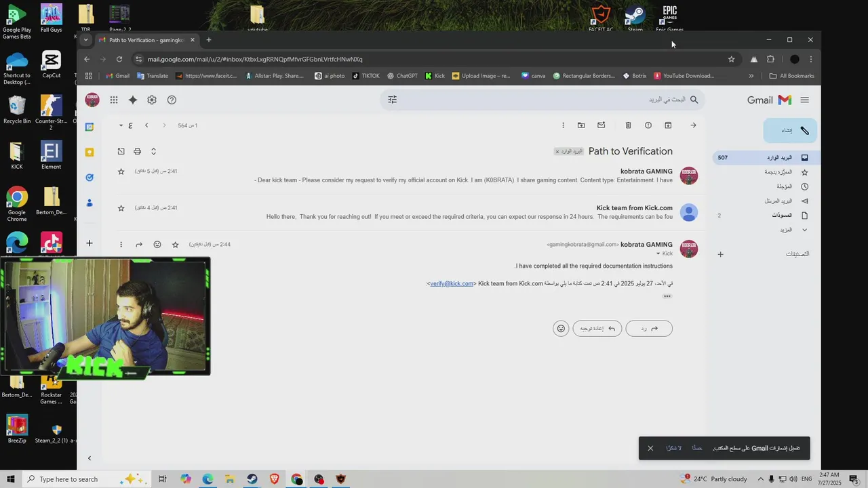Remove البريد الوارد label chip X
Viewport: 868px width, 488px height.
[557, 152]
